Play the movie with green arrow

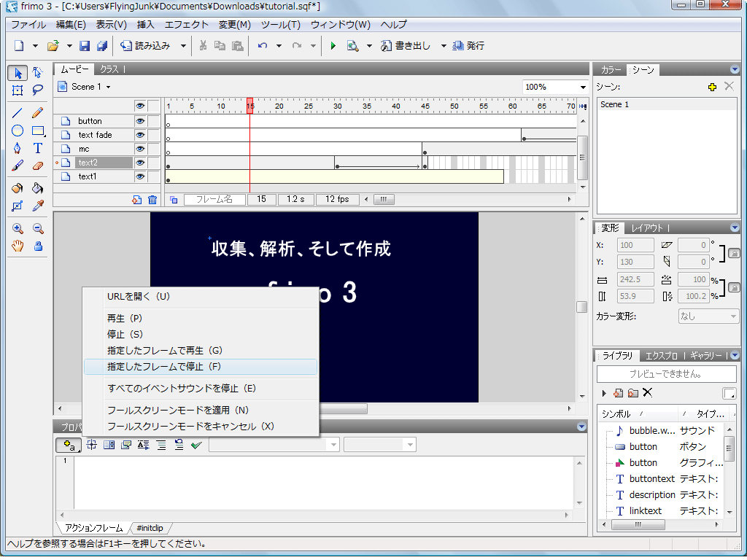coord(333,46)
